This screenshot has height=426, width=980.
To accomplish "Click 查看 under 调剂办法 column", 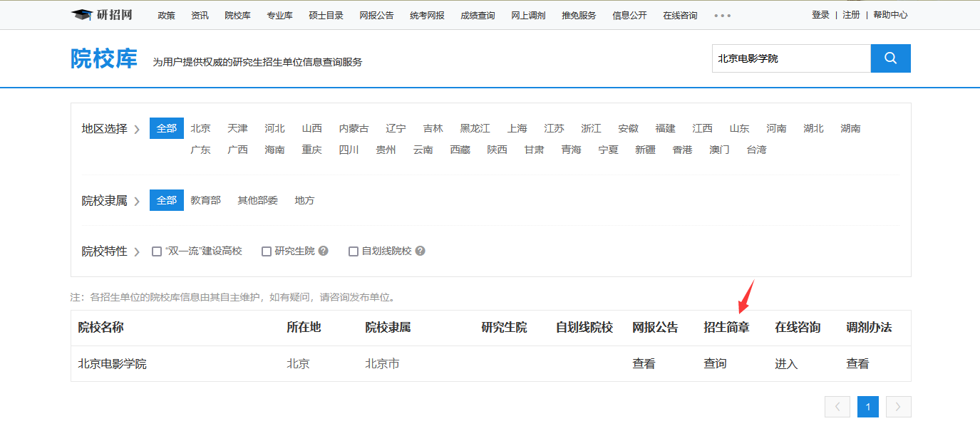I will pos(857,364).
